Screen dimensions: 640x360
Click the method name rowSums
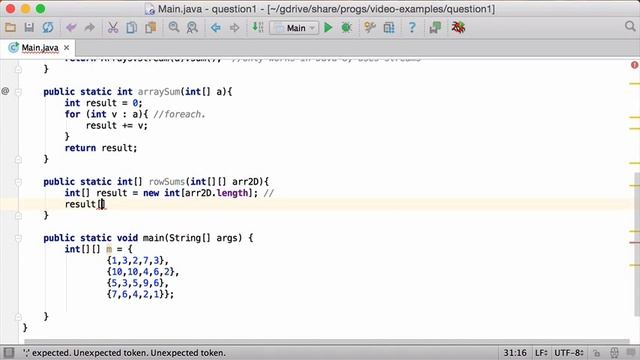coord(167,182)
